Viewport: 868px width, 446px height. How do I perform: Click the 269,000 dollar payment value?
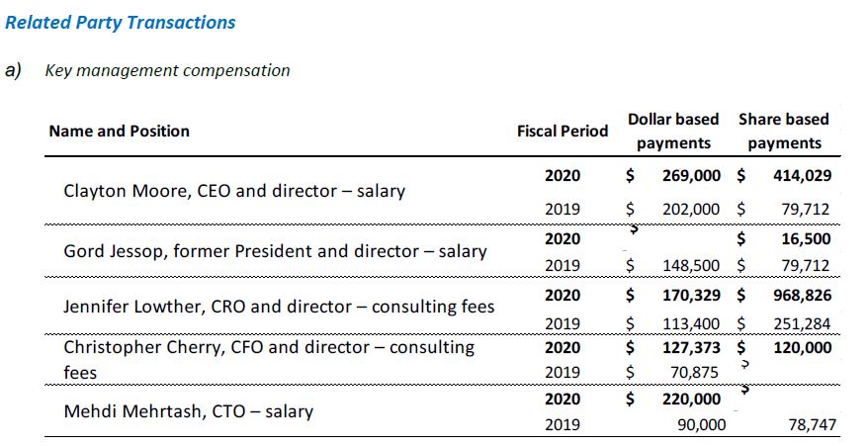point(693,176)
